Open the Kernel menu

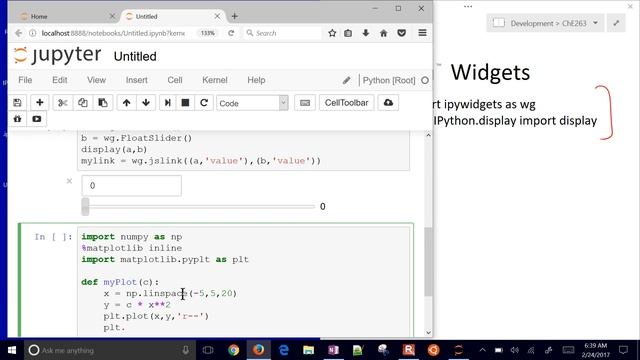(x=215, y=80)
